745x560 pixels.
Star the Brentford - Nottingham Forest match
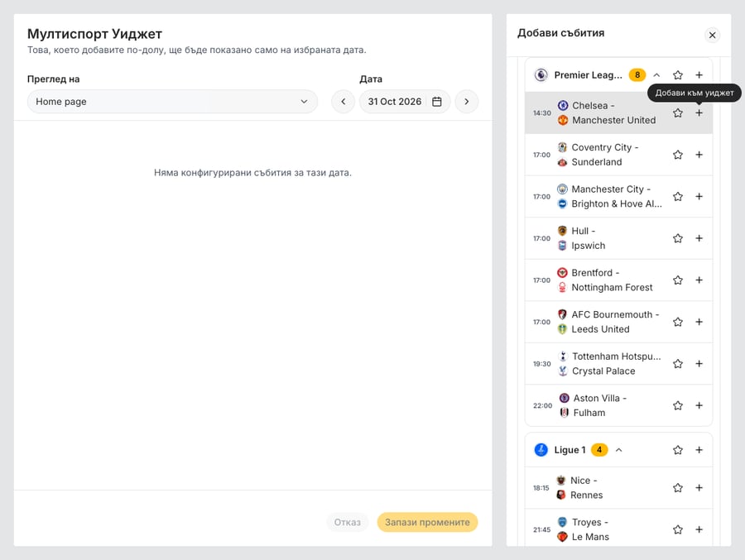678,280
